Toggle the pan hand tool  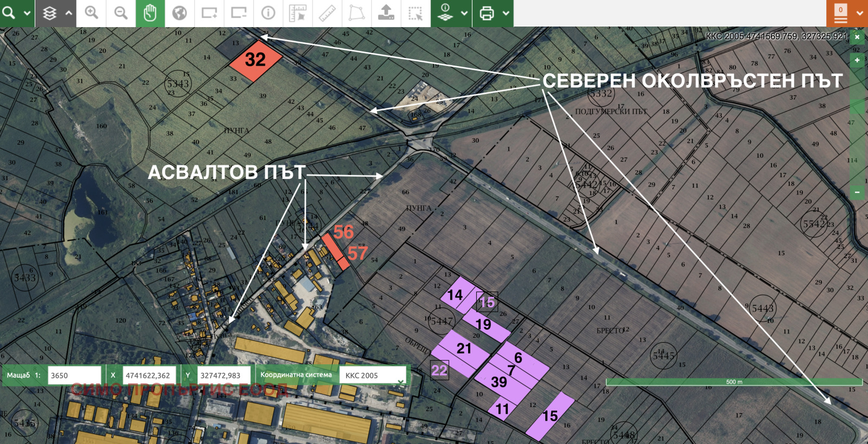[x=150, y=13]
